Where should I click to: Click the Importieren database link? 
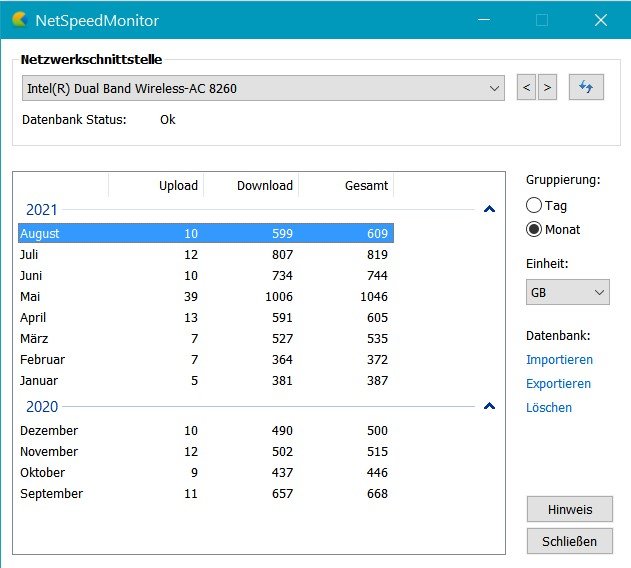click(559, 359)
